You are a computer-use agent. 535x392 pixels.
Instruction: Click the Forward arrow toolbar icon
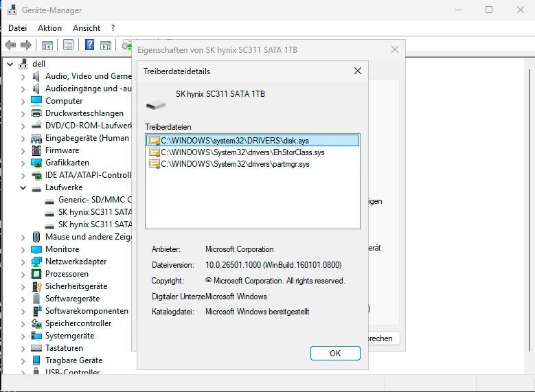click(26, 45)
